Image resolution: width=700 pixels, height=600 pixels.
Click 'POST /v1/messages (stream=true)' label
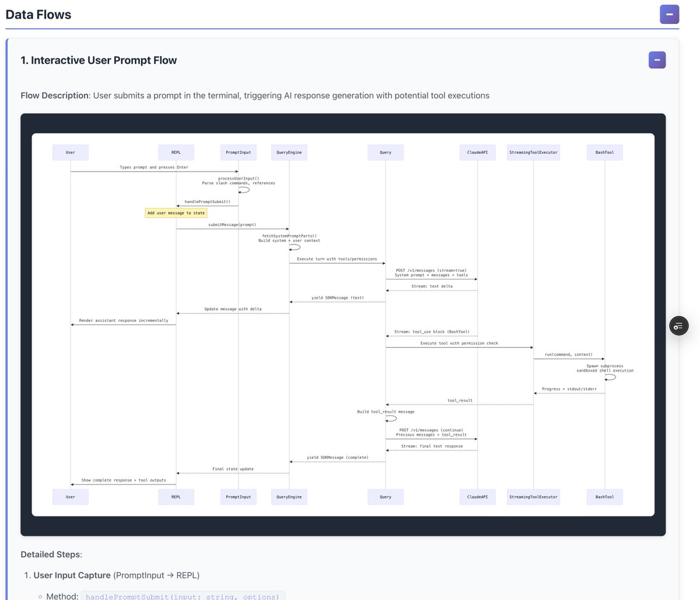[x=431, y=270]
